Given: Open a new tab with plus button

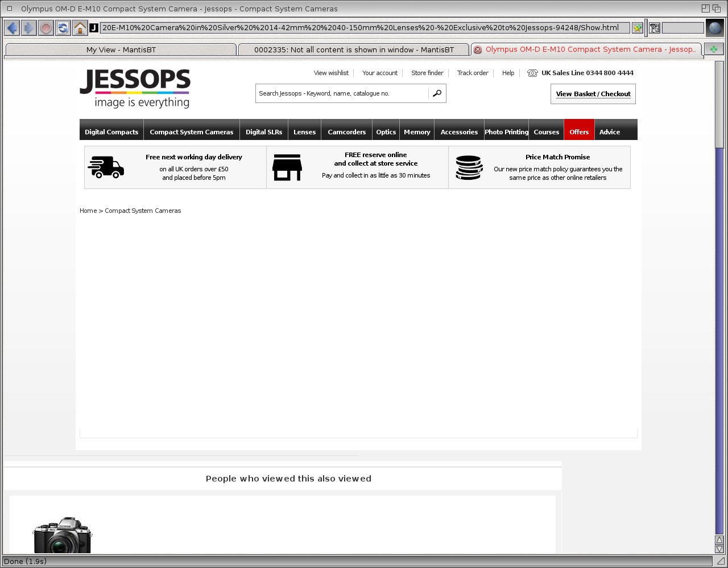Looking at the screenshot, I should (713, 50).
